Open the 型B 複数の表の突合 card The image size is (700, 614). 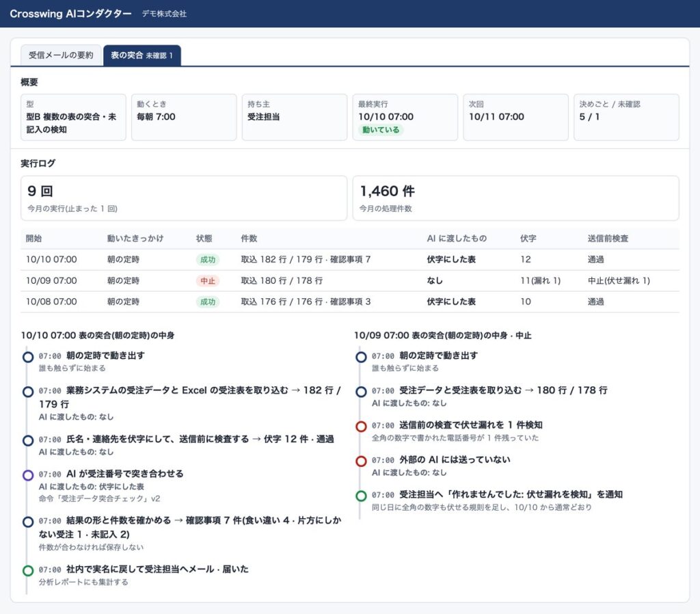73,117
